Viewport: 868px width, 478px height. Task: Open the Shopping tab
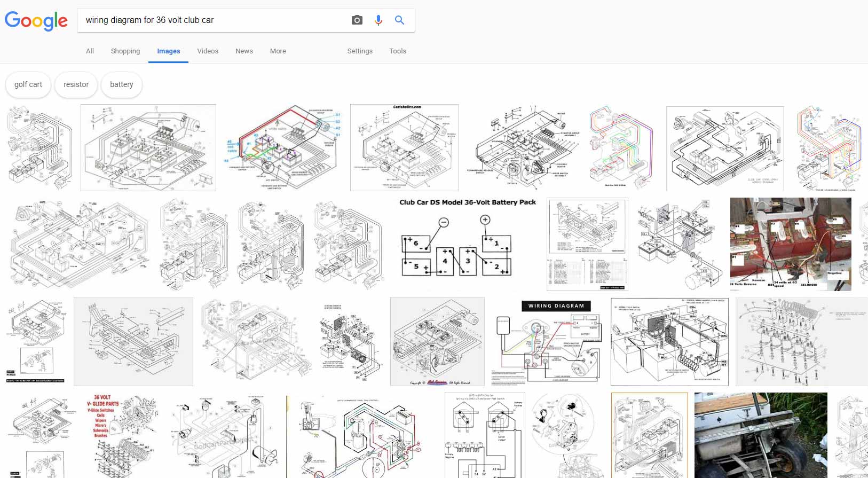[x=125, y=51]
